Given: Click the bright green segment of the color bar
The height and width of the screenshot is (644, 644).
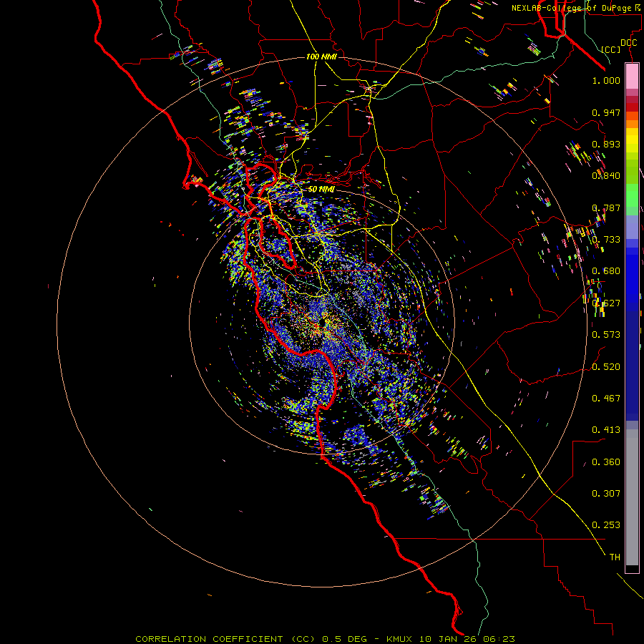Looking at the screenshot, I should click(632, 195).
